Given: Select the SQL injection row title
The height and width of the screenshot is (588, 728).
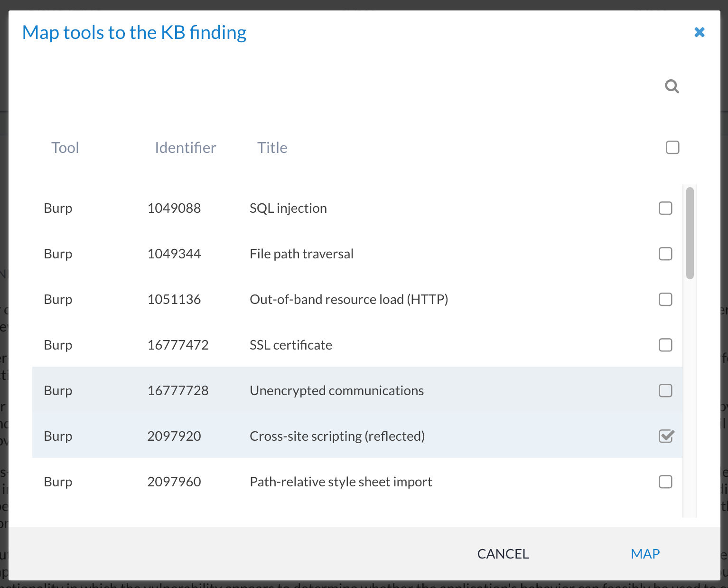Looking at the screenshot, I should (x=288, y=208).
